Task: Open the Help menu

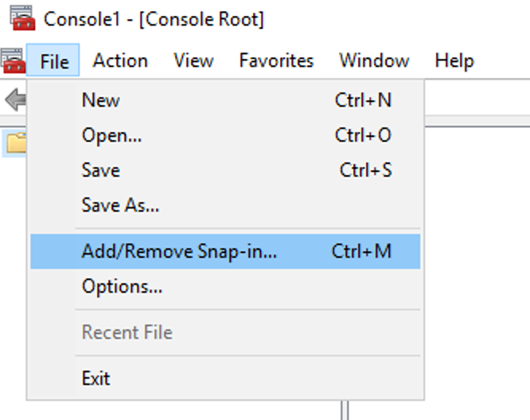Action: pos(454,60)
